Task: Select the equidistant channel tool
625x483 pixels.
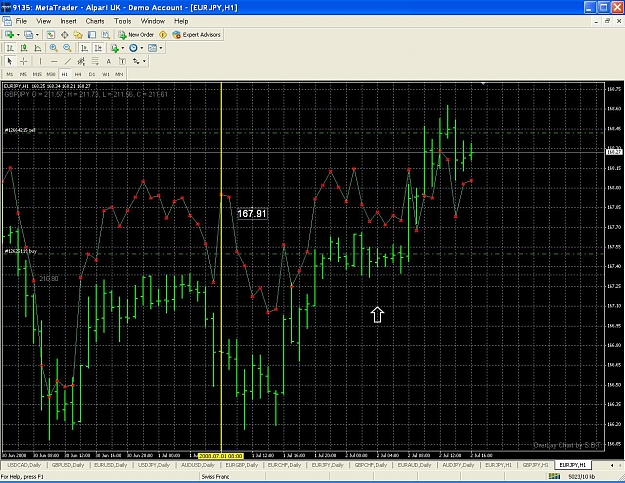Action: (81, 61)
